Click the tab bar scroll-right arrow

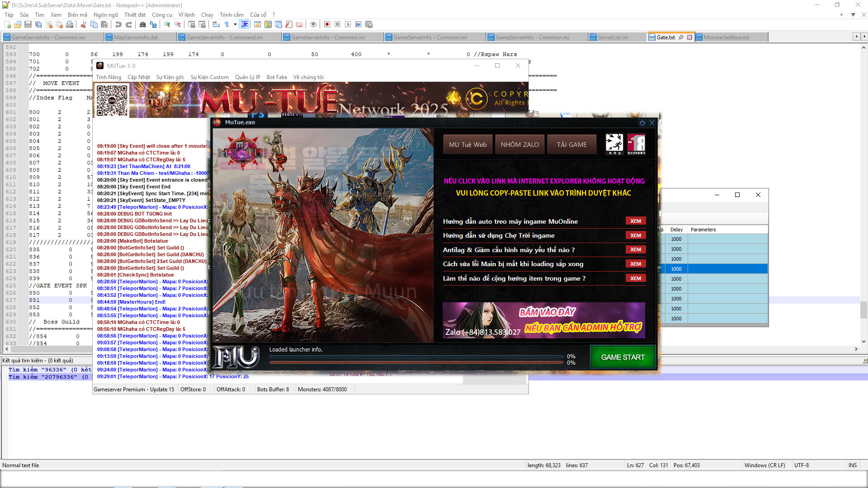(864, 37)
